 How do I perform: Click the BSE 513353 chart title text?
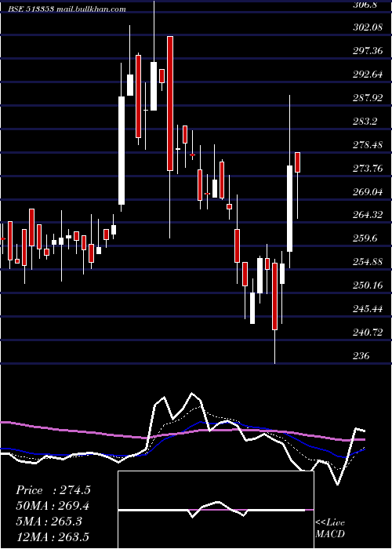pyautogui.click(x=67, y=9)
